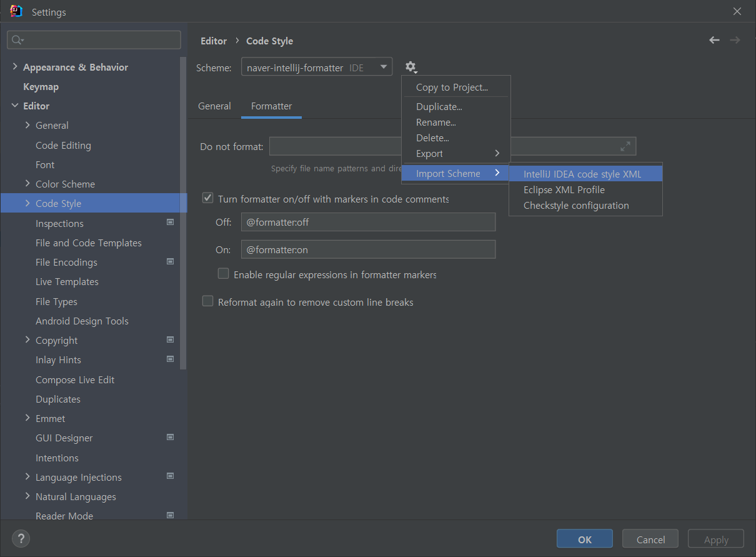Select Checkstyle configuration import option
The image size is (756, 557).
click(x=585, y=206)
